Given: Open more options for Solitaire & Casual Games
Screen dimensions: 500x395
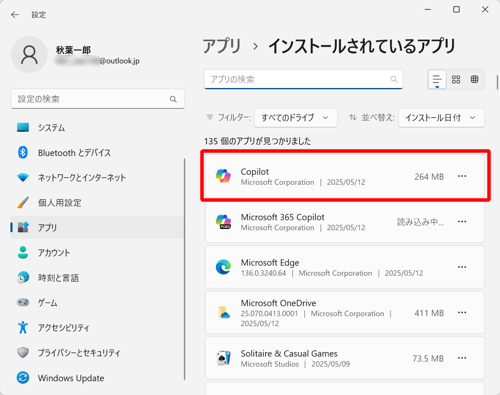Looking at the screenshot, I should click(462, 358).
